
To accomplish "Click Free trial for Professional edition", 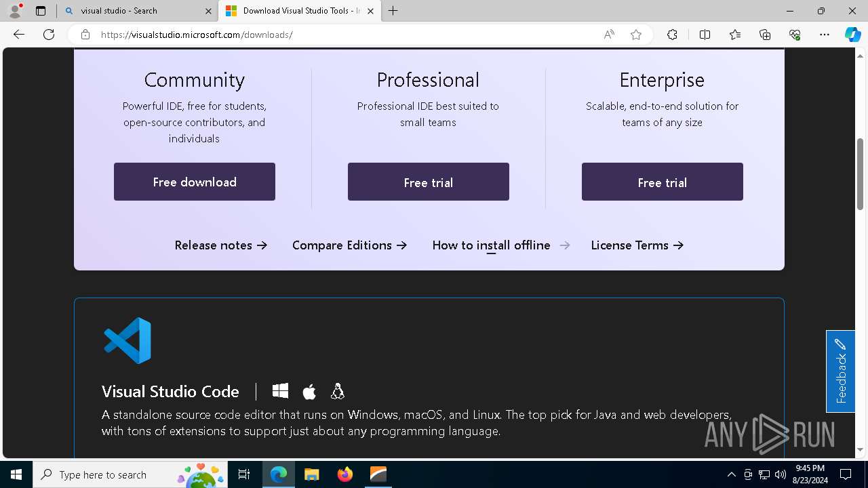I will [429, 182].
